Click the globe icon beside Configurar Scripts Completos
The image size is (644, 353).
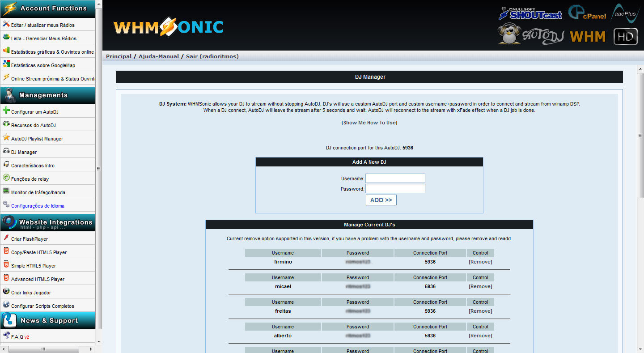click(6, 305)
